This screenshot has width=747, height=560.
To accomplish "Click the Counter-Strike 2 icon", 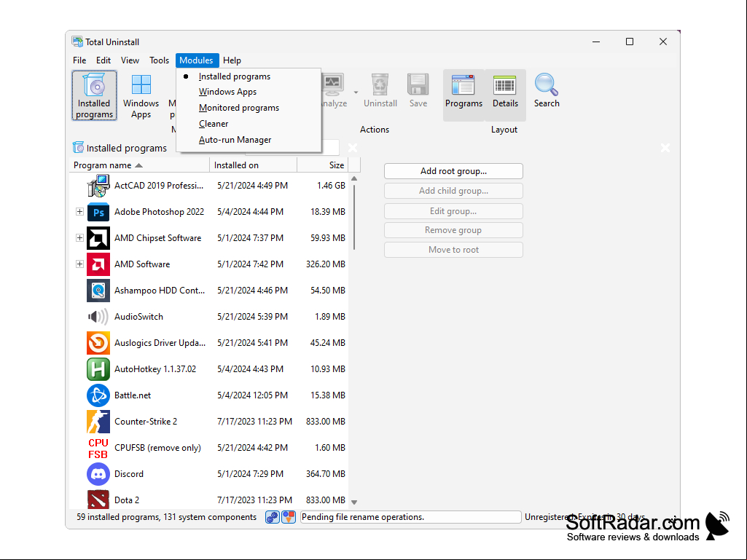I will tap(98, 422).
